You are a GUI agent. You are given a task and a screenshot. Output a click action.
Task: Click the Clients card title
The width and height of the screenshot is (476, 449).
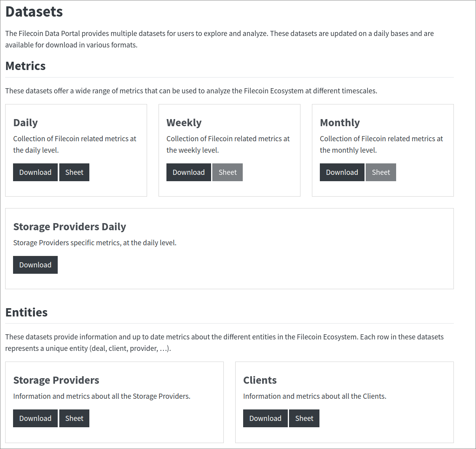point(260,380)
